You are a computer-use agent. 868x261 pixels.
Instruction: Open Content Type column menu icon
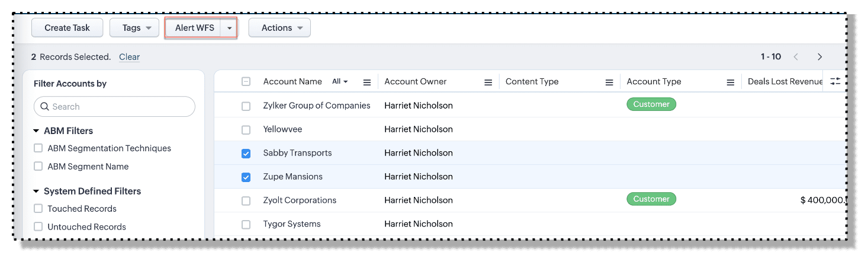point(609,82)
